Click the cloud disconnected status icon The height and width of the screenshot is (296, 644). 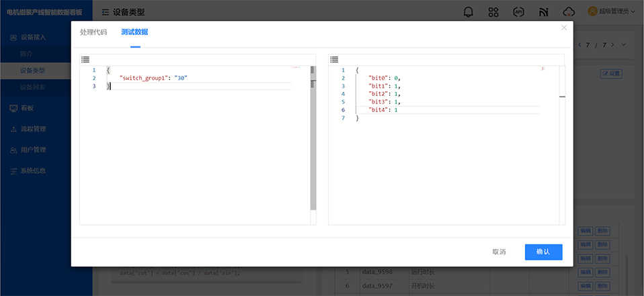[569, 11]
